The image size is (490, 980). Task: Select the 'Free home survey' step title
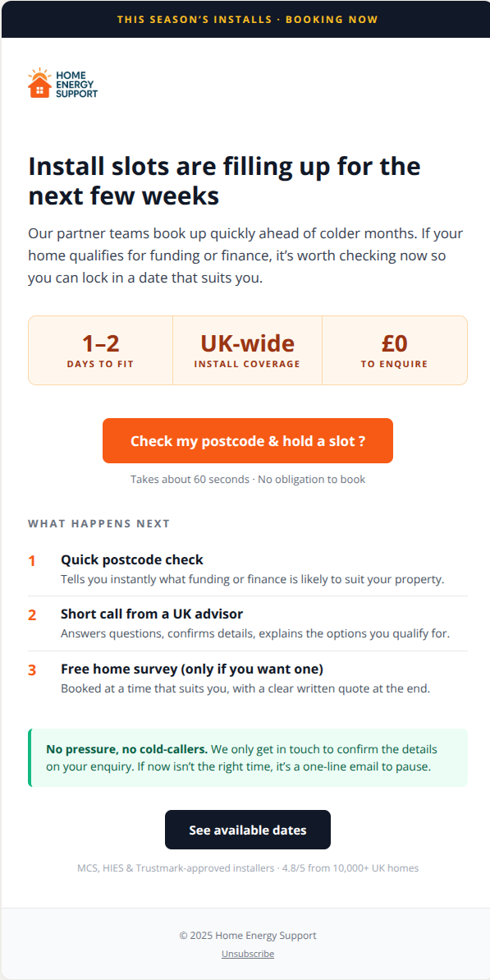pyautogui.click(x=192, y=669)
